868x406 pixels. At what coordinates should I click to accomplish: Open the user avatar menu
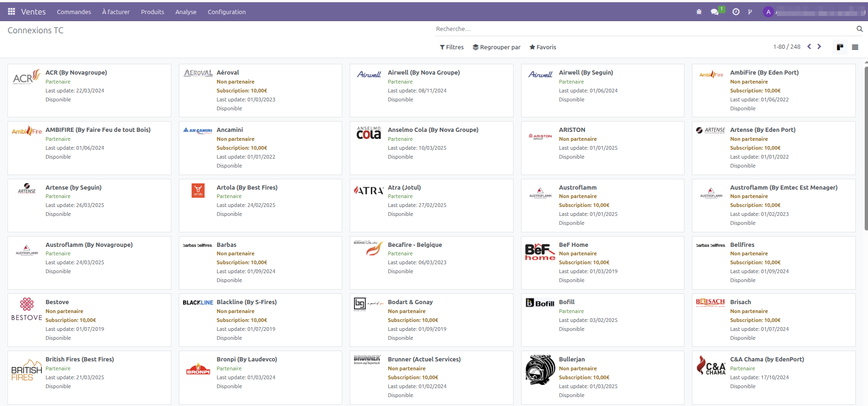pos(768,12)
